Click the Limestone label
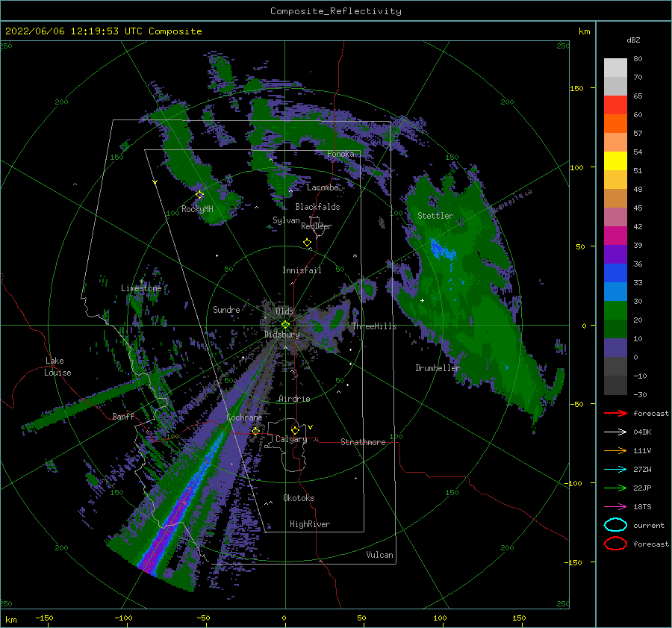This screenshot has height=628, width=672. pyautogui.click(x=141, y=288)
